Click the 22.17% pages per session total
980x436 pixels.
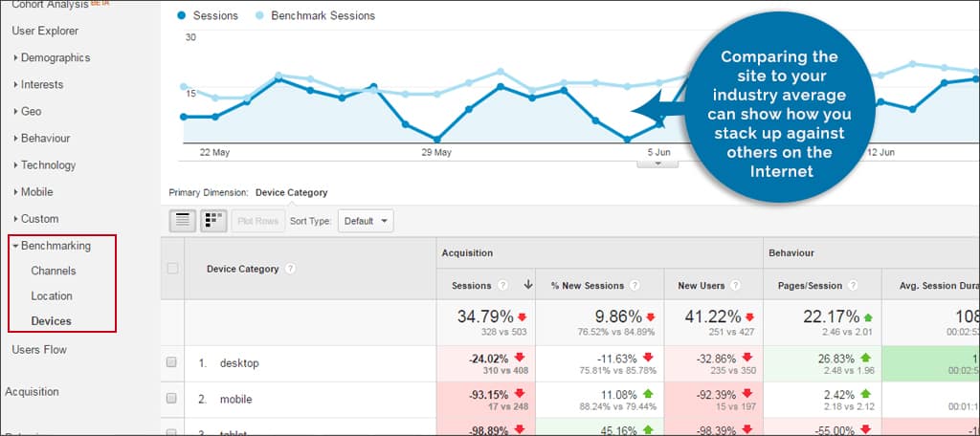[x=831, y=316]
